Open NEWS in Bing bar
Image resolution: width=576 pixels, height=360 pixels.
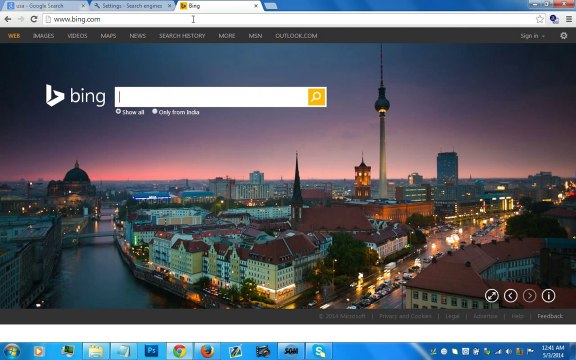click(138, 36)
